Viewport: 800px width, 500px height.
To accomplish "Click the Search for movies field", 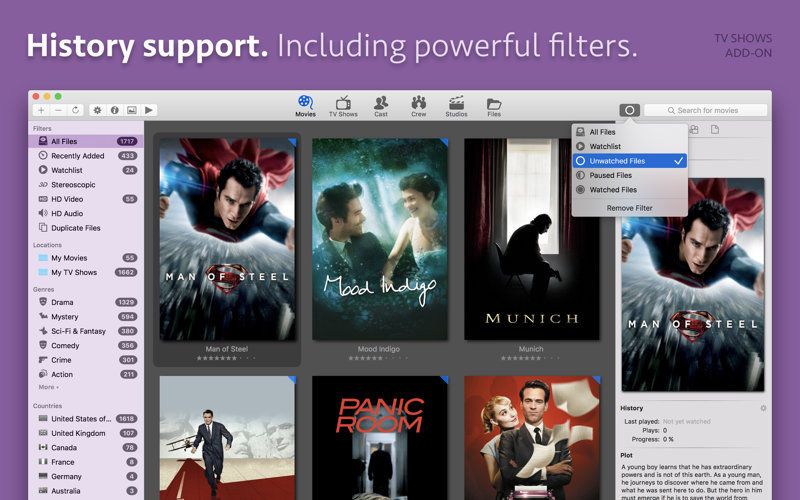I will pyautogui.click(x=712, y=110).
